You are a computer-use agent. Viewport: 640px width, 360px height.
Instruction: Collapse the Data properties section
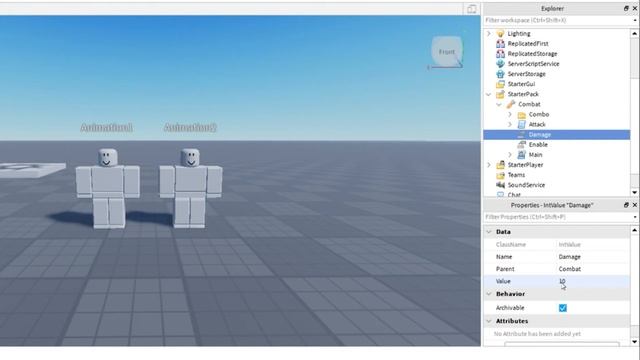click(x=489, y=232)
